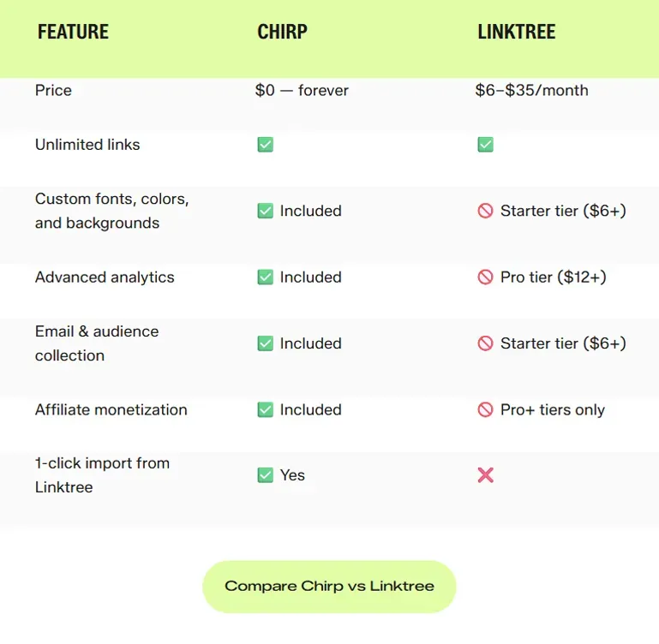Click Chirp checkmark in Affiliate monetization row
Screen dimensions: 659x644
[x=266, y=410]
